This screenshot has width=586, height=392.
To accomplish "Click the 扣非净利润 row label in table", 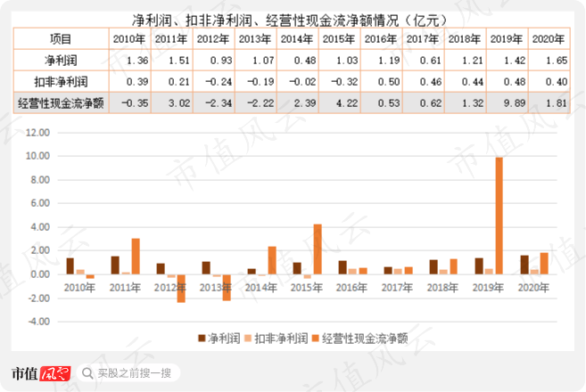I will click(61, 81).
